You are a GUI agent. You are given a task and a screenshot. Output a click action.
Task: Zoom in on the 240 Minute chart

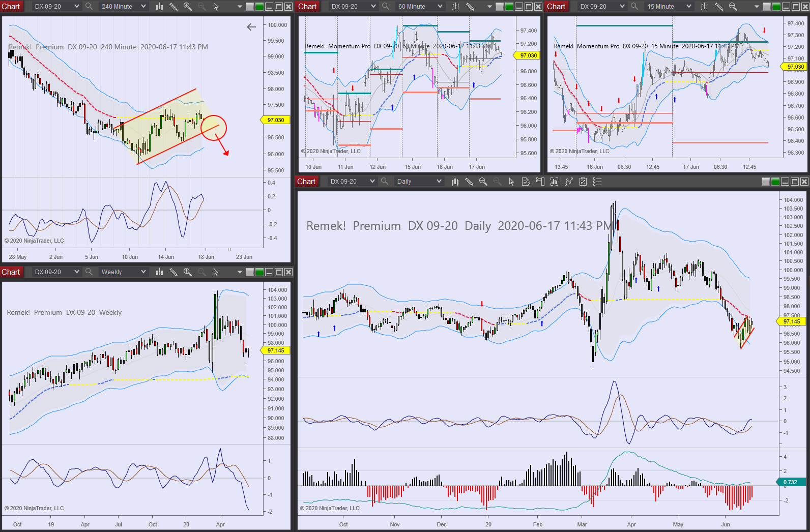[x=188, y=7]
